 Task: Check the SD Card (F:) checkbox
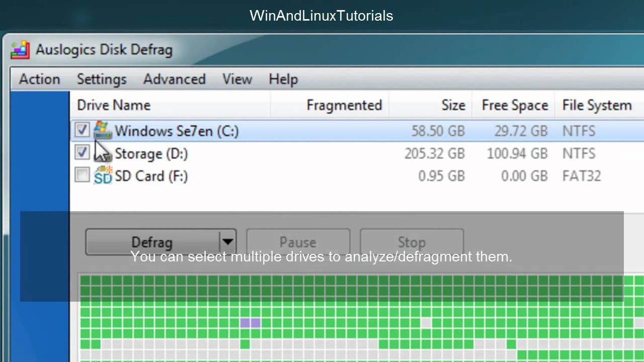82,175
